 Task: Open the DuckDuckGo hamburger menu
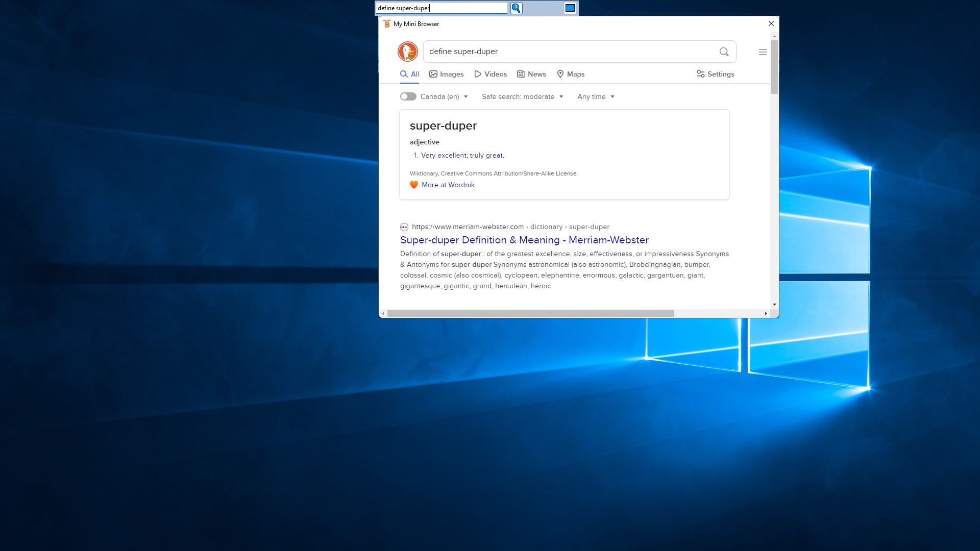point(763,52)
